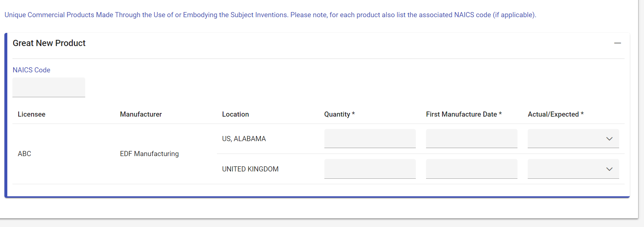The image size is (644, 227).
Task: Select the EDF Manufacturing cell
Action: [x=149, y=154]
